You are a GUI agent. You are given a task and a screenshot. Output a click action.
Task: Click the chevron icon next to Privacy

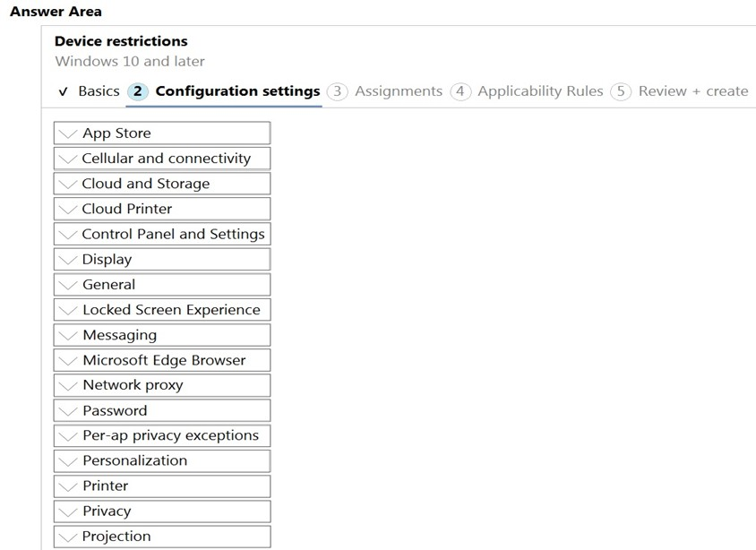[67, 511]
